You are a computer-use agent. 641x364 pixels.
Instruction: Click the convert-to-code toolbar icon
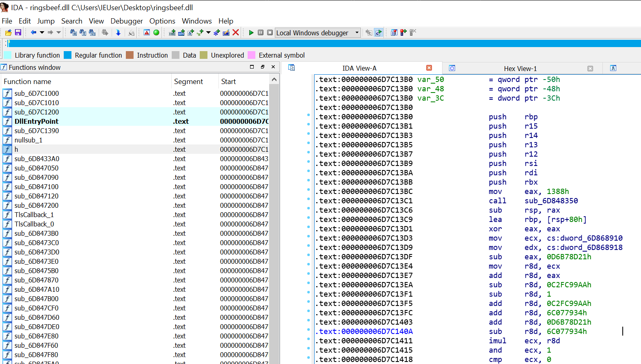coord(172,32)
